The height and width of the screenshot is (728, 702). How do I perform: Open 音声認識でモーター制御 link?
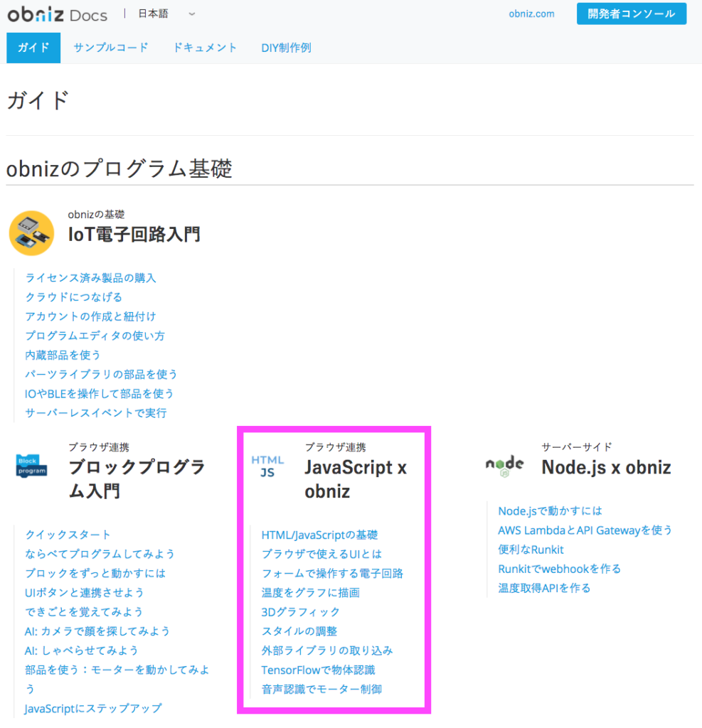click(321, 690)
